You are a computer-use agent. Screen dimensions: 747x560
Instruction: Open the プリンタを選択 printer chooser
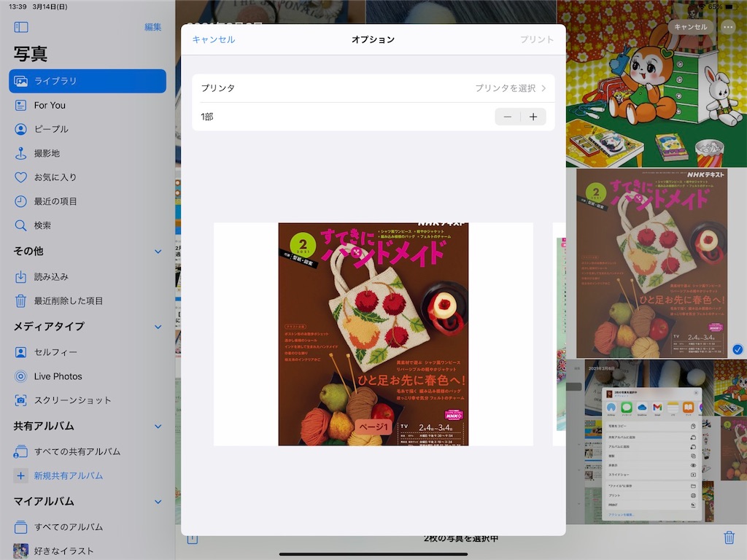511,88
